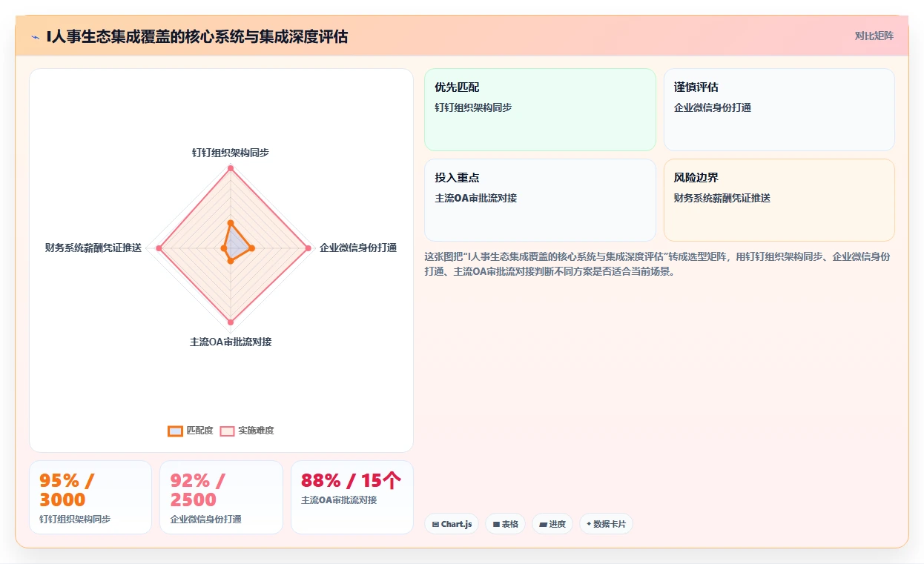Screen dimensions: 924x564
Task: Click the 表格 chip icon
Action: tap(496, 524)
